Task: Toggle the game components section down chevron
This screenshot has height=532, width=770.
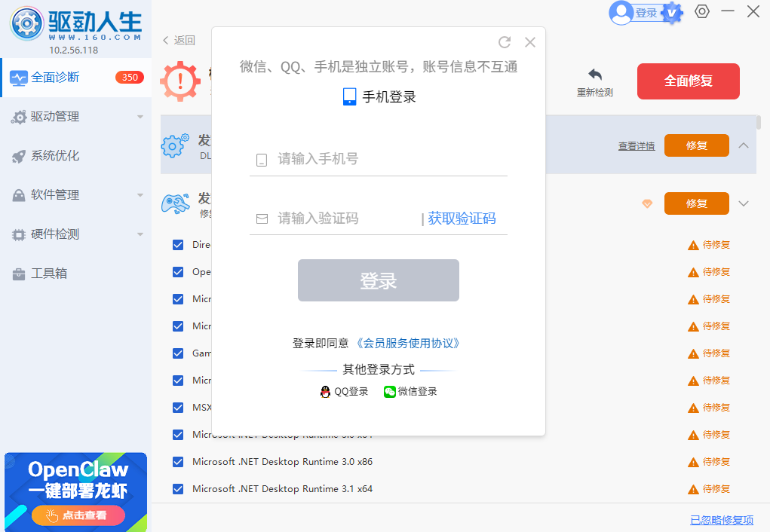Action: (744, 203)
